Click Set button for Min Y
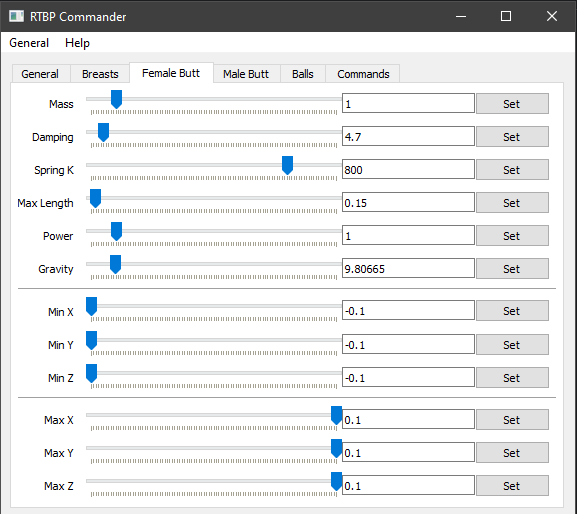The height and width of the screenshot is (514, 577). (512, 344)
